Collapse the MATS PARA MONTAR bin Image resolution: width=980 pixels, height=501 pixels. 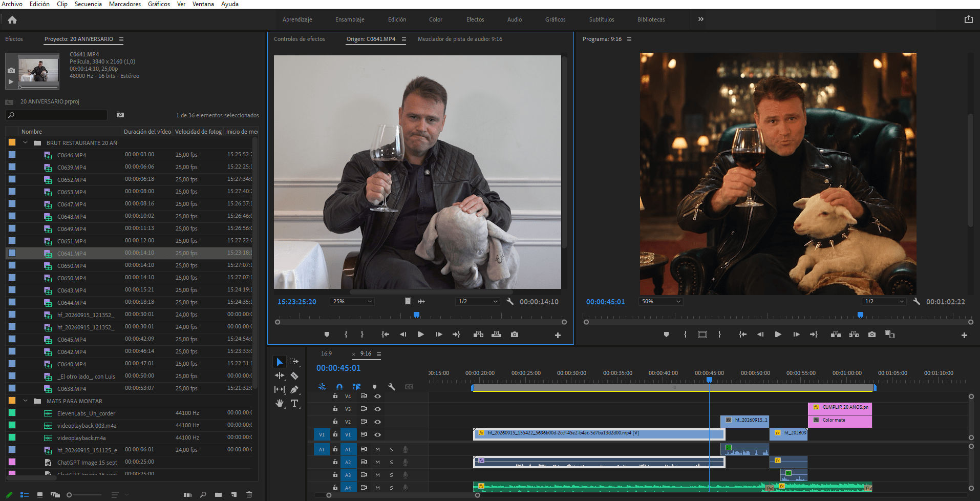(x=25, y=401)
